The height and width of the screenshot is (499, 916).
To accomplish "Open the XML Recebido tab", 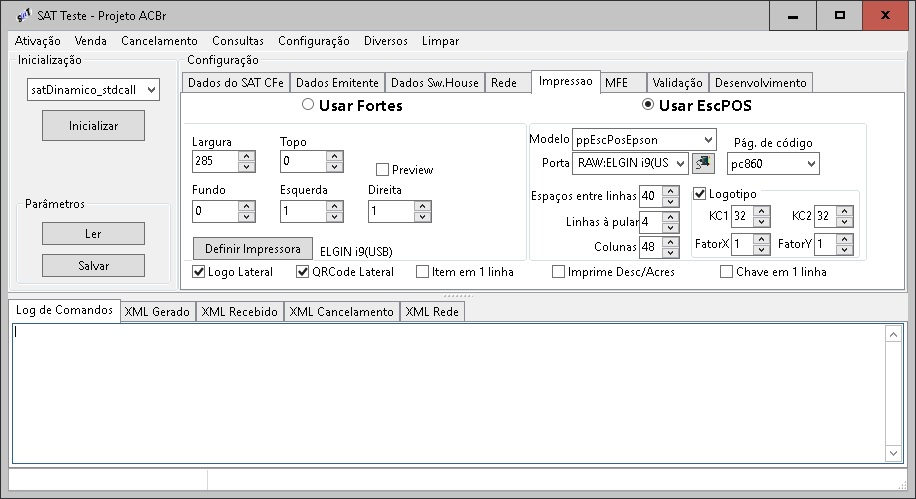I will point(240,312).
